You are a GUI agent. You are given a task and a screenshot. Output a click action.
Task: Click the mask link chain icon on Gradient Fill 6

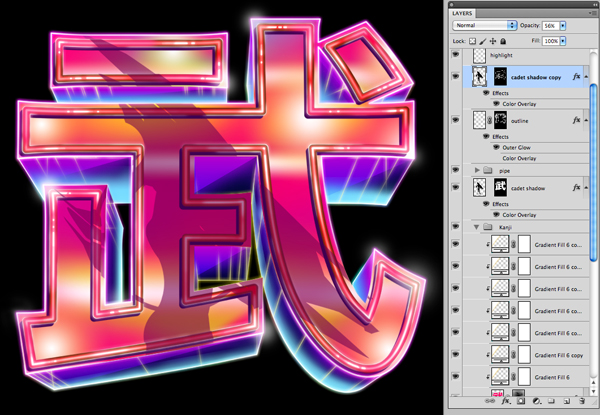[x=514, y=377]
